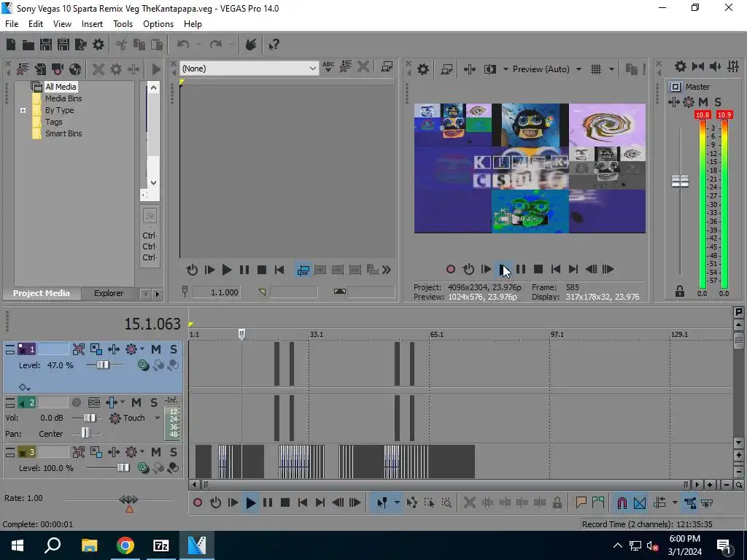
Task: Switch to the Project Media tab
Action: pos(42,293)
